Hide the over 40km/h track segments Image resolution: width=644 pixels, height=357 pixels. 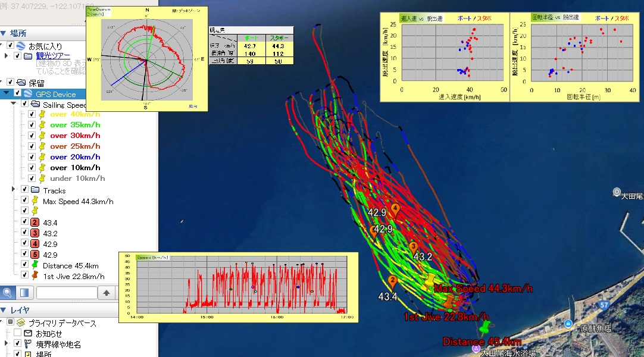click(x=32, y=114)
